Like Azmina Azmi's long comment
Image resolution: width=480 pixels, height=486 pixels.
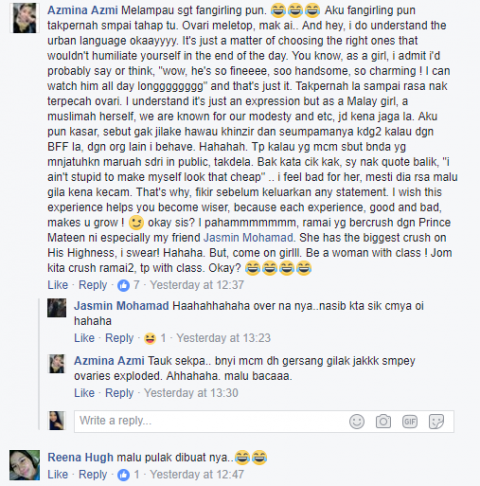(x=58, y=285)
